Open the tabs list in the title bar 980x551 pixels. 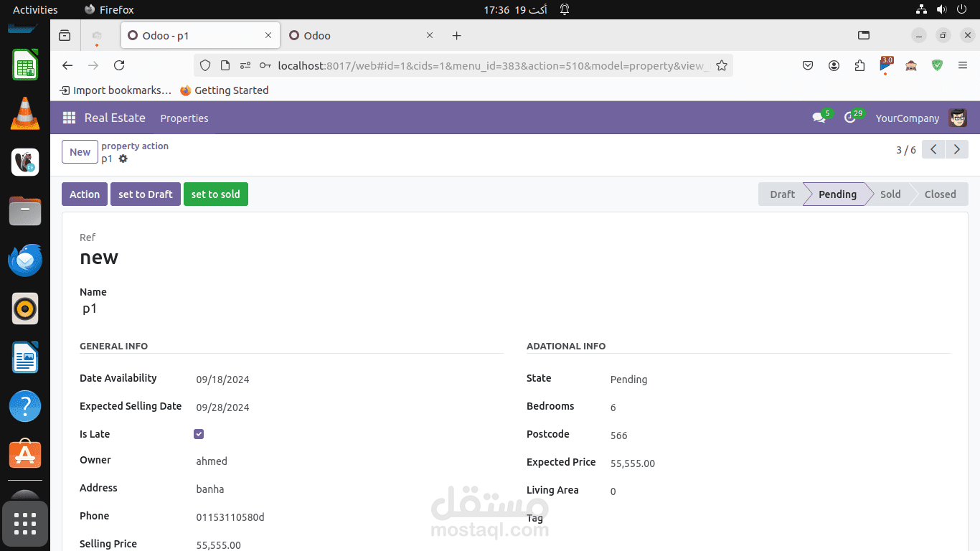pyautogui.click(x=864, y=35)
